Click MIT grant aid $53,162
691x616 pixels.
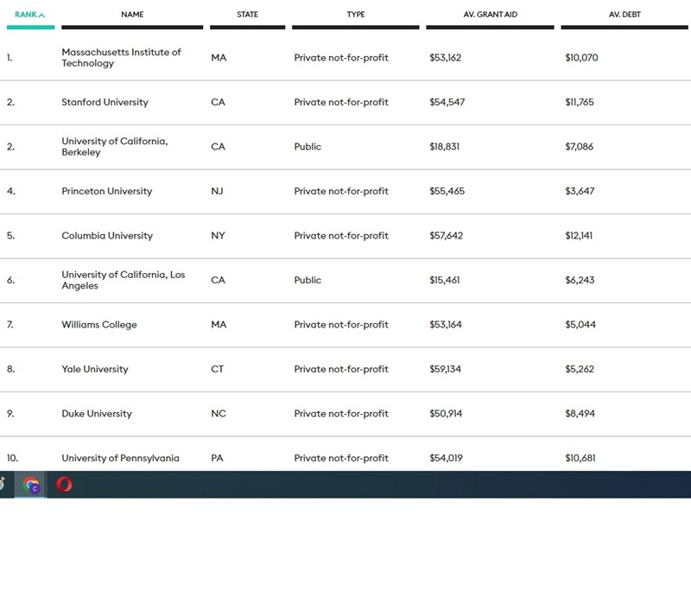point(445,58)
